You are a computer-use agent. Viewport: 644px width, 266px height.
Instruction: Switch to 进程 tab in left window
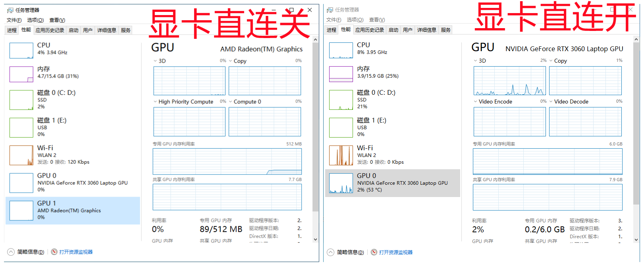[x=12, y=30]
